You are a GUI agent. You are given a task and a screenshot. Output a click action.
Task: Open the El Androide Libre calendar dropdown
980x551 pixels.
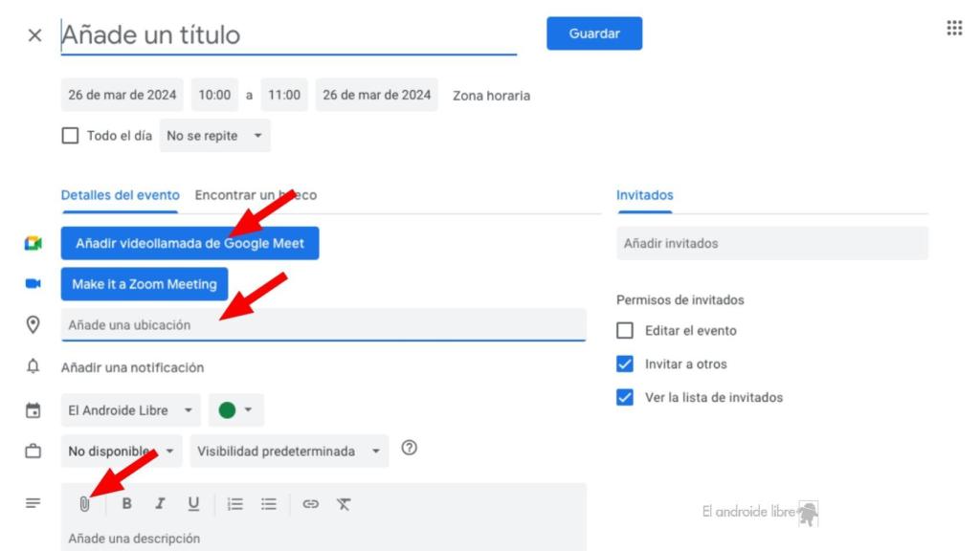coord(130,410)
